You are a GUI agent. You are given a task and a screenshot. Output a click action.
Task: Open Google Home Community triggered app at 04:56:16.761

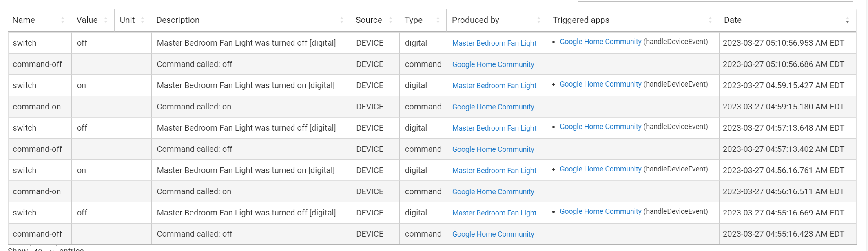coord(600,169)
